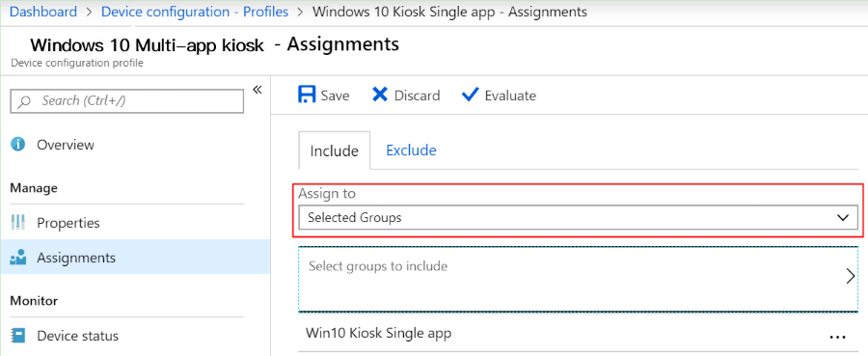Open the Assign to Selected Groups dropdown
The image size is (868, 356).
(x=578, y=218)
